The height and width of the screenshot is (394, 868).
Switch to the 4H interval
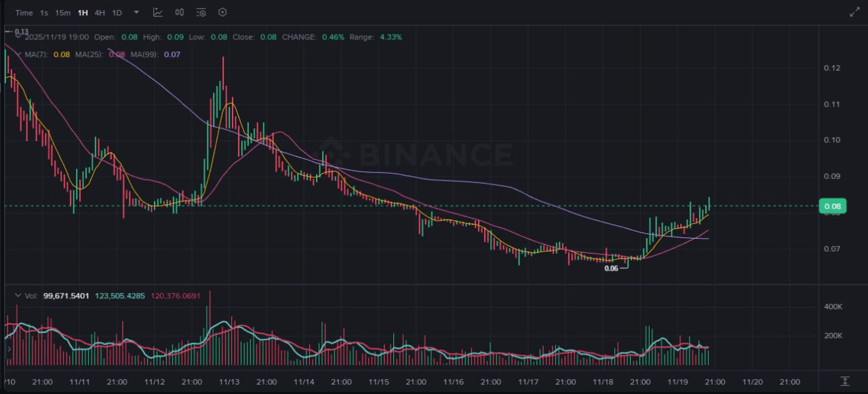100,13
